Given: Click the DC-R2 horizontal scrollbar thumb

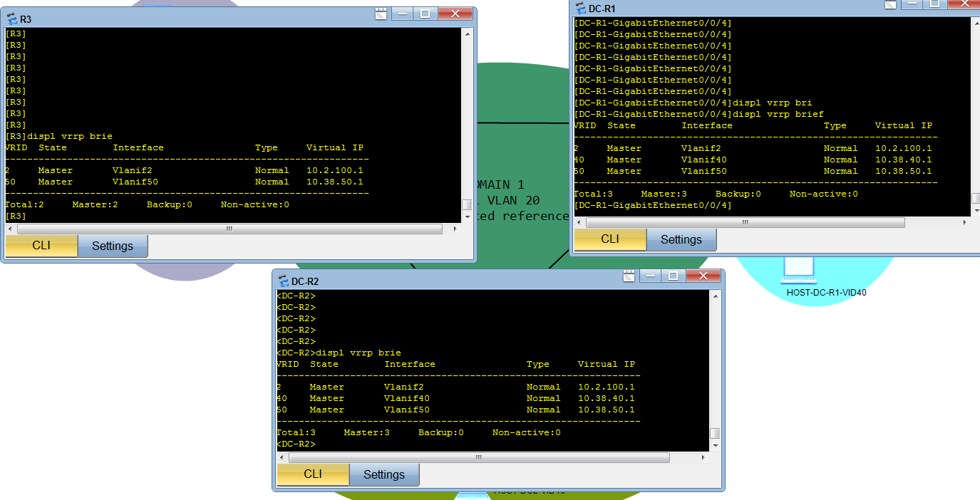Looking at the screenshot, I should coord(478,458).
